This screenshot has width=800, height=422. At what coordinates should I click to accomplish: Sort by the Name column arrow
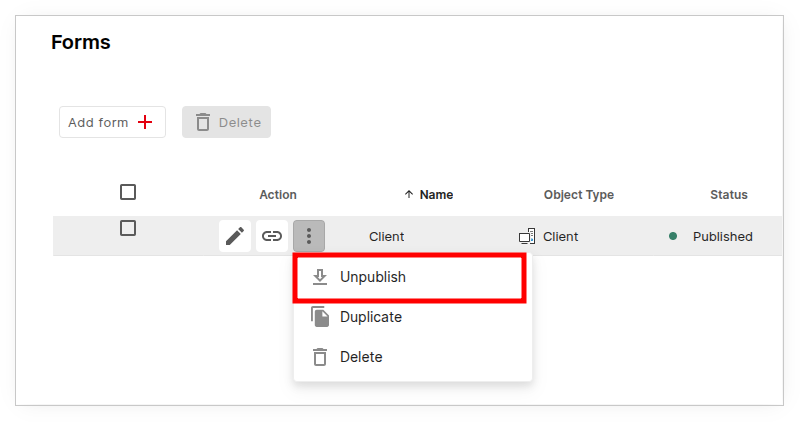coord(408,195)
